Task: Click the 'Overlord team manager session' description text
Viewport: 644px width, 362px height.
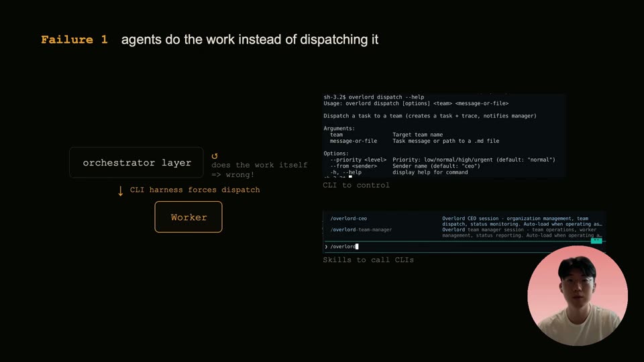Action: tap(522, 233)
